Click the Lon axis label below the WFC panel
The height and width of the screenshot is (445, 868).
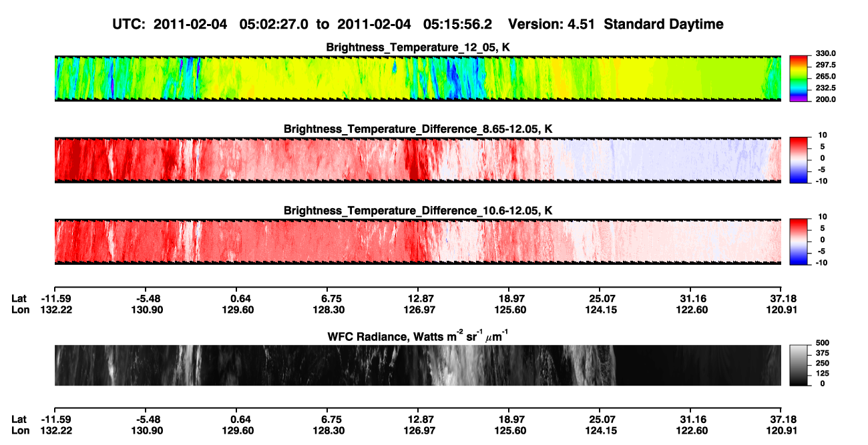pyautogui.click(x=20, y=430)
